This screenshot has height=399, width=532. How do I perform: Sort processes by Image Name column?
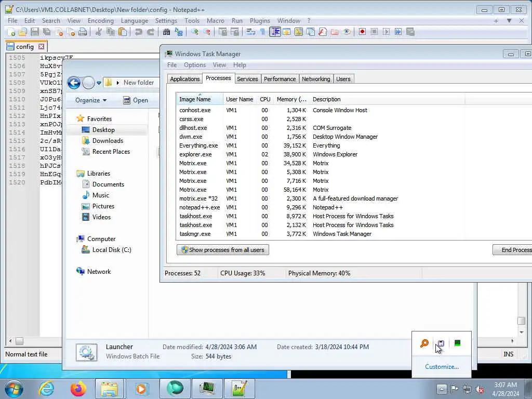[x=199, y=99]
